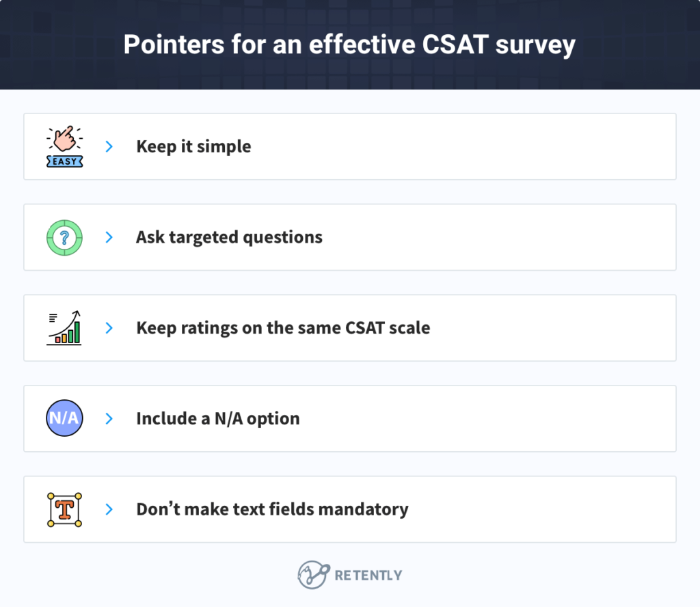Select the Ask targeted questions pointer
700x607 pixels.
[x=229, y=237]
